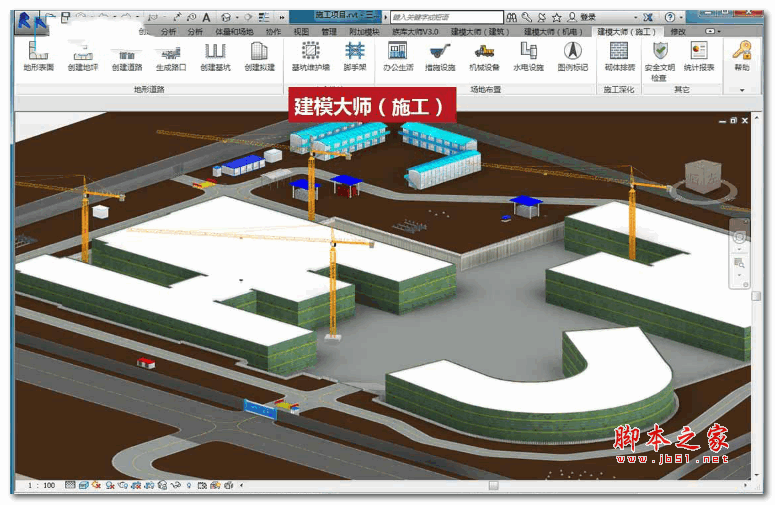
Task: Expand the ribbon panel arrow under 帮助
Action: [x=742, y=90]
